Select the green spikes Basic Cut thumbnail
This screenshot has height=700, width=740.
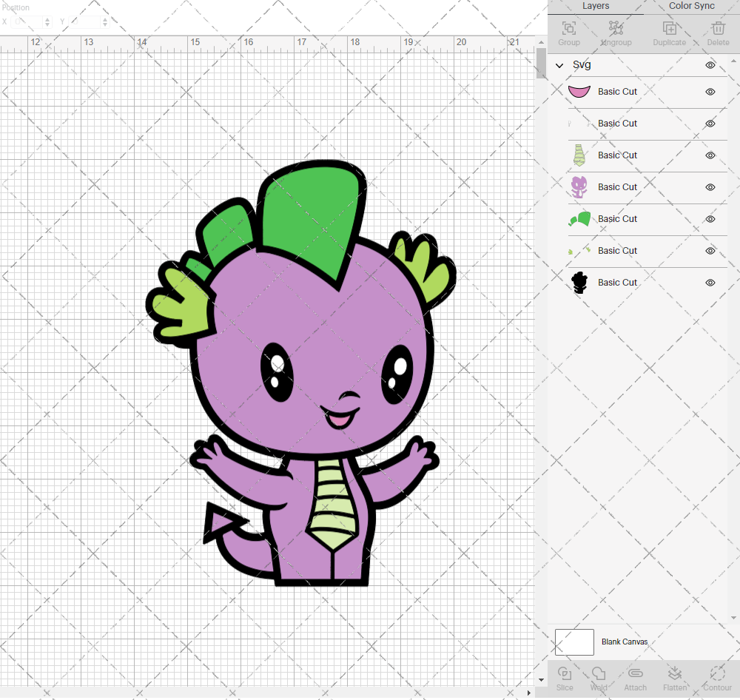click(x=579, y=219)
